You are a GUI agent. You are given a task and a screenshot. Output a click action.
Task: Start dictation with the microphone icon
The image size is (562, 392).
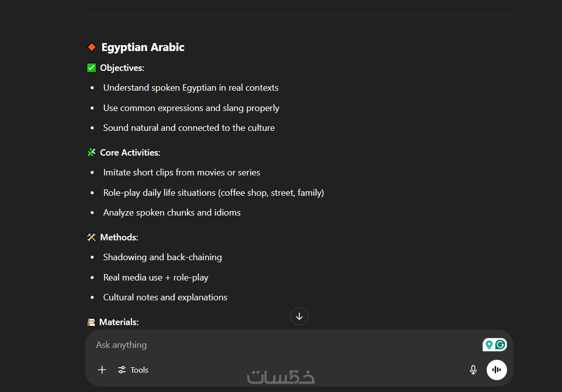(x=473, y=370)
